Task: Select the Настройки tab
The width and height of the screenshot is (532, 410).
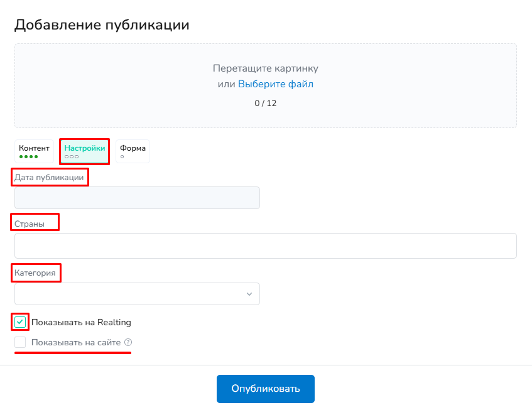Action: tap(84, 151)
